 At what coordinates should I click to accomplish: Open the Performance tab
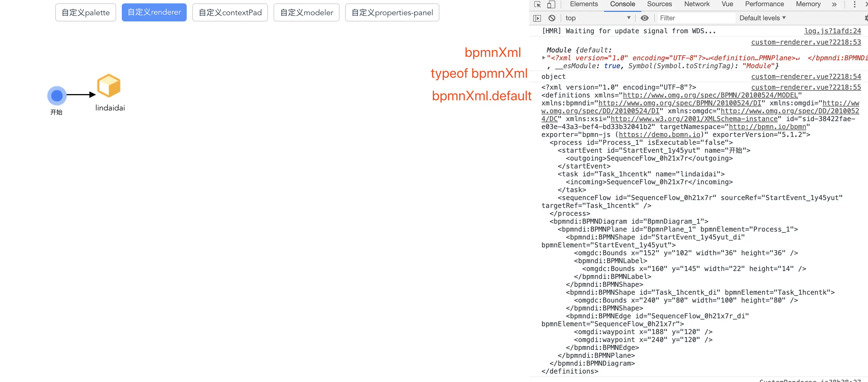(764, 4)
